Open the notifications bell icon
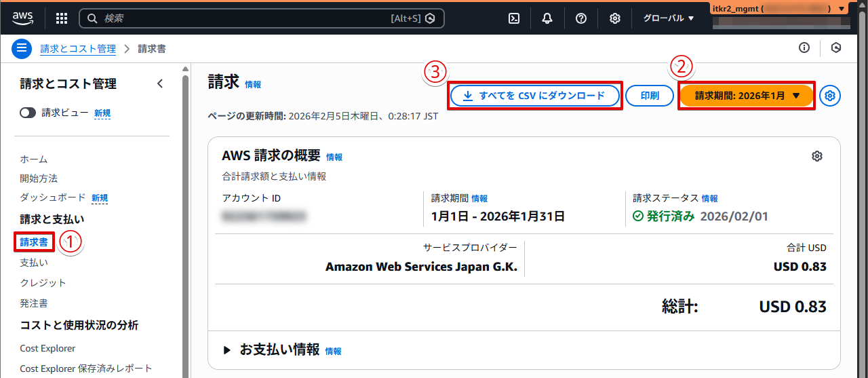 pyautogui.click(x=547, y=18)
